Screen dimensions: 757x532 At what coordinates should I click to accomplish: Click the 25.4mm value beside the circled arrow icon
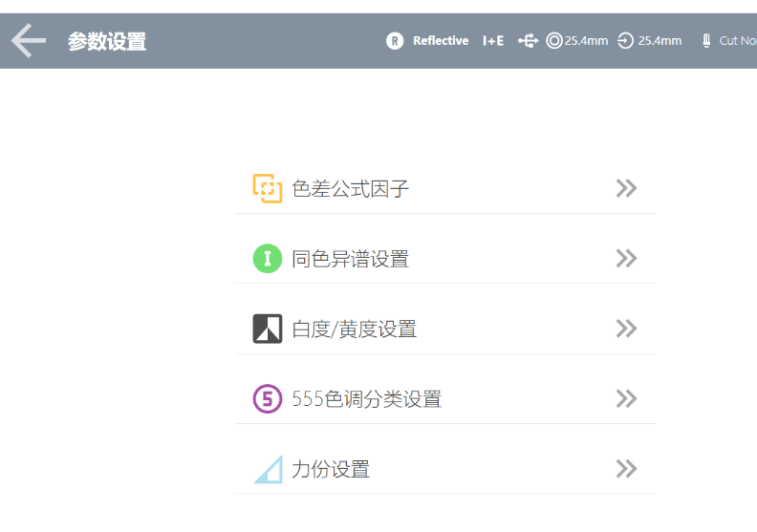[x=660, y=41]
